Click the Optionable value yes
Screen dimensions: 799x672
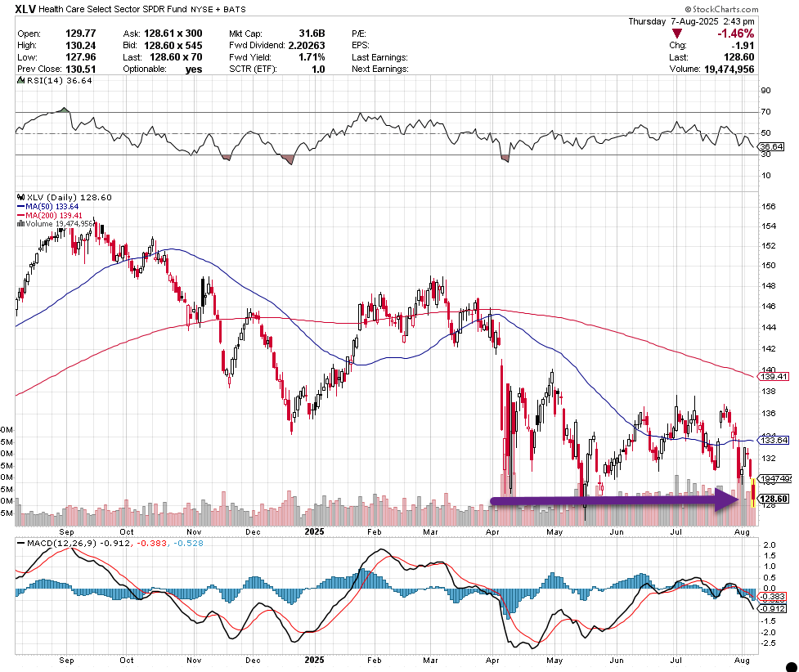194,69
